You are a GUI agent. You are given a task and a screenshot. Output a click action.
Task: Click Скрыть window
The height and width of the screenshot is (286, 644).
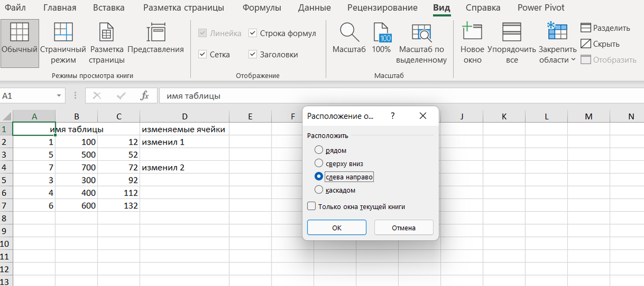(600, 44)
